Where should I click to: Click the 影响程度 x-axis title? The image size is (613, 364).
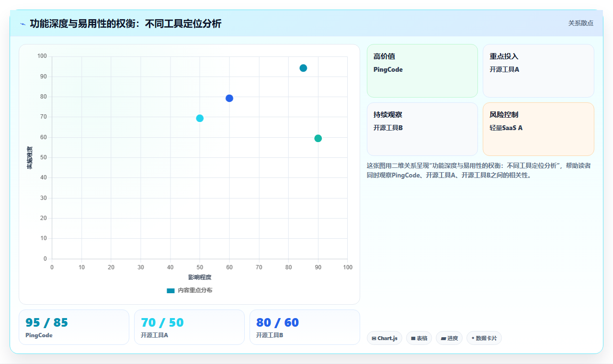pos(200,277)
